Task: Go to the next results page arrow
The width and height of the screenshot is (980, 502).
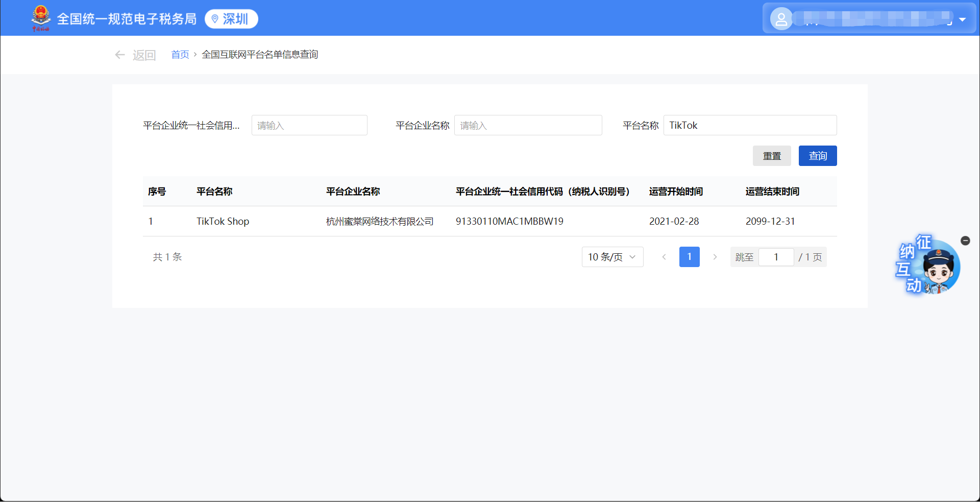Action: click(715, 257)
